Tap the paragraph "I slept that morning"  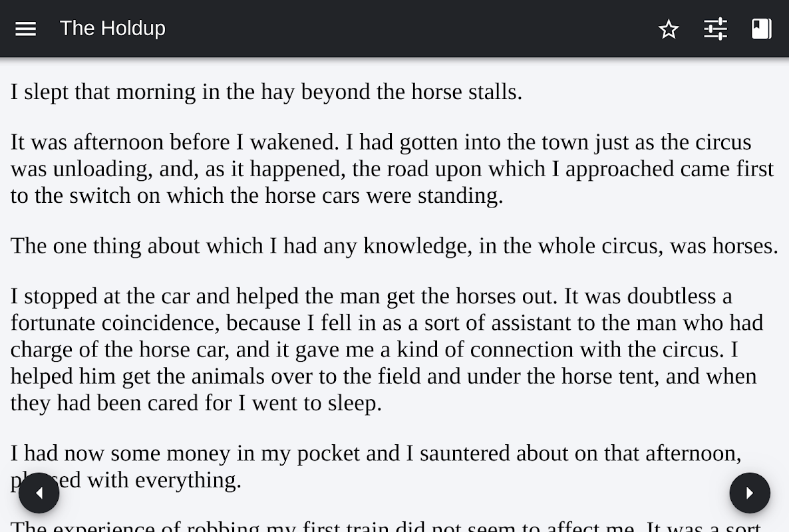click(266, 92)
